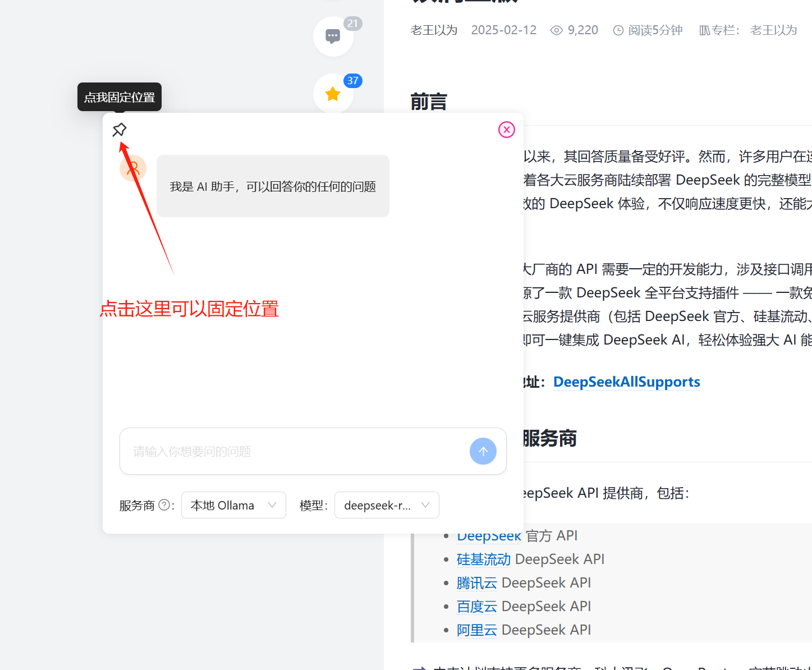Open the comments bubble with 21 badge
The height and width of the screenshot is (670, 812).
tap(333, 36)
